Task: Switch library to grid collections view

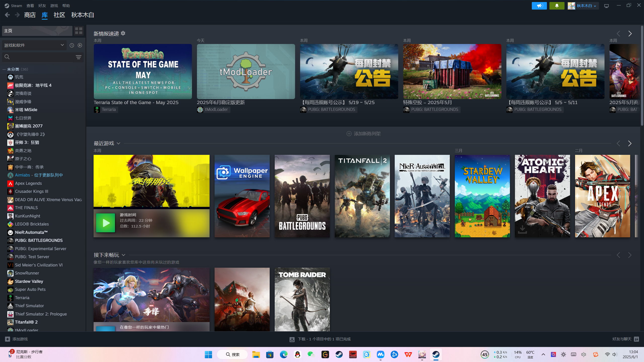Action: click(x=79, y=31)
